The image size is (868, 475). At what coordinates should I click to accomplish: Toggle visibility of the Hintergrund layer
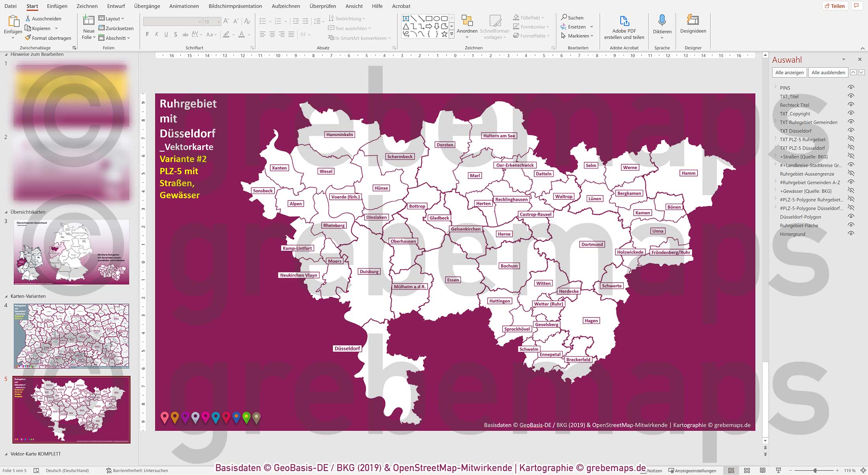pyautogui.click(x=851, y=234)
